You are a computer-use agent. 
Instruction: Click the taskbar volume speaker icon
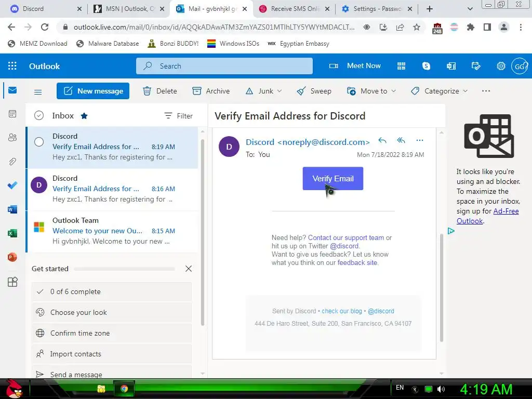coord(441,389)
